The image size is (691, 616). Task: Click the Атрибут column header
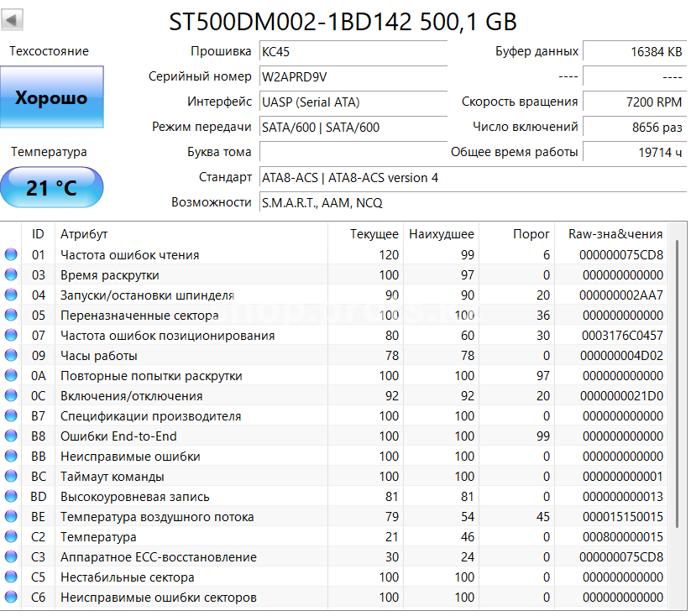pyautogui.click(x=84, y=234)
